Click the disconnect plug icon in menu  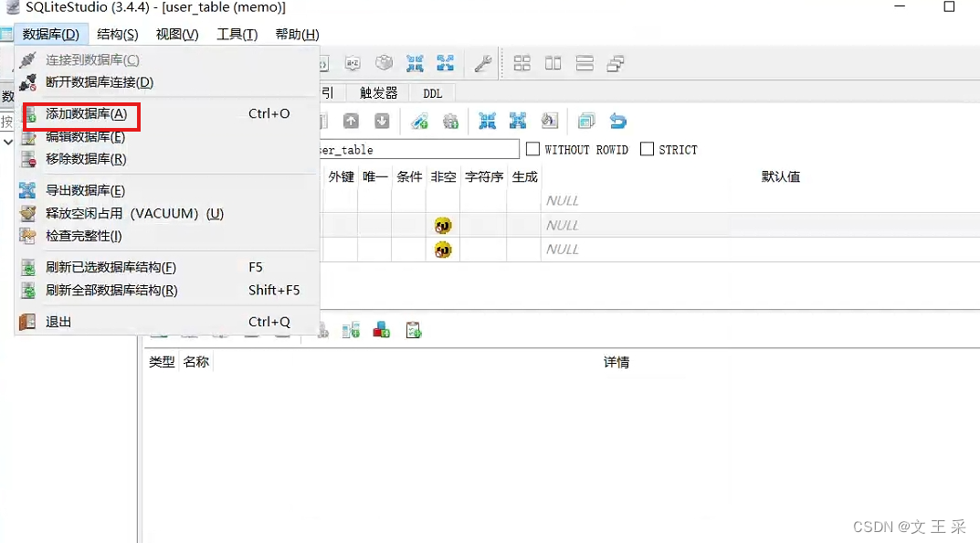[27, 82]
